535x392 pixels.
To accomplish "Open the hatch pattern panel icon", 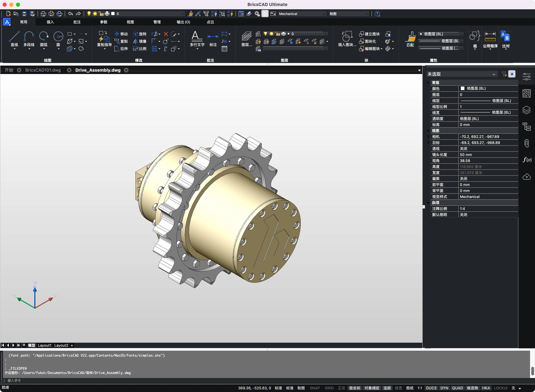I will point(526,93).
